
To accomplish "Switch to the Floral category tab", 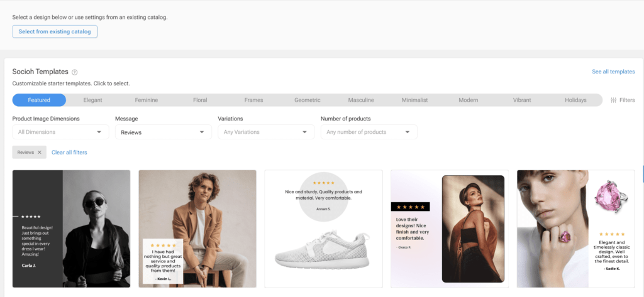I will click(x=200, y=100).
